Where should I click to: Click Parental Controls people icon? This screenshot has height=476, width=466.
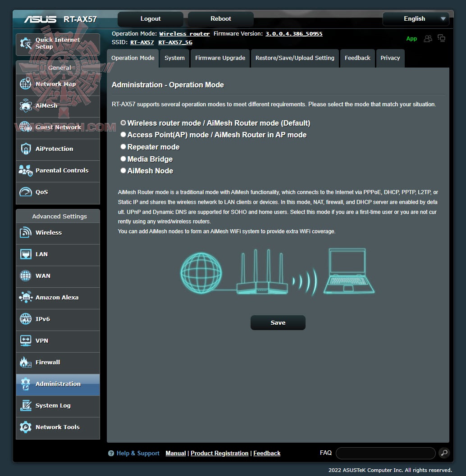pos(26,170)
